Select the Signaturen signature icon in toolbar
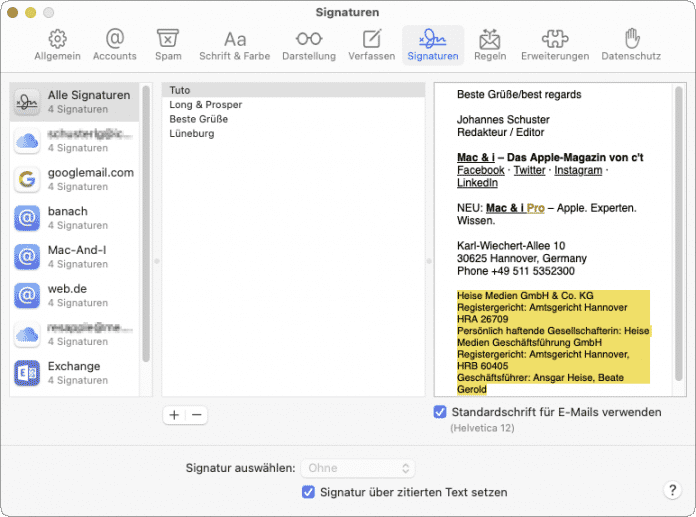The height and width of the screenshot is (517, 696). point(433,39)
